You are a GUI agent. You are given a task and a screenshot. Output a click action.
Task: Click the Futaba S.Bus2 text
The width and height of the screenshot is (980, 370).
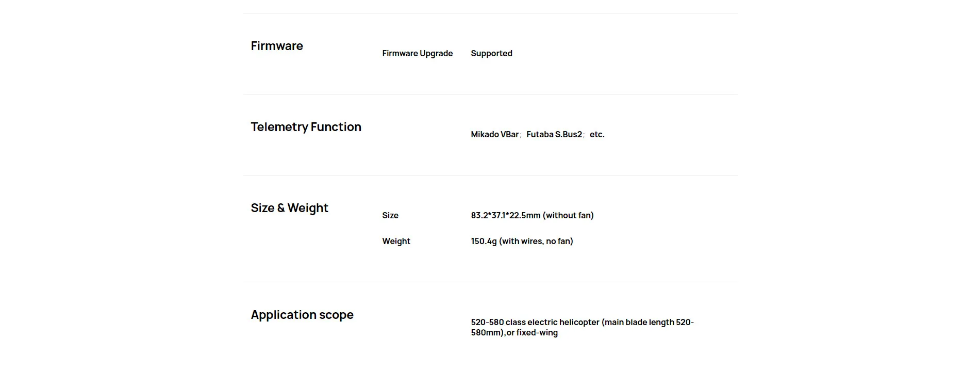pyautogui.click(x=554, y=134)
